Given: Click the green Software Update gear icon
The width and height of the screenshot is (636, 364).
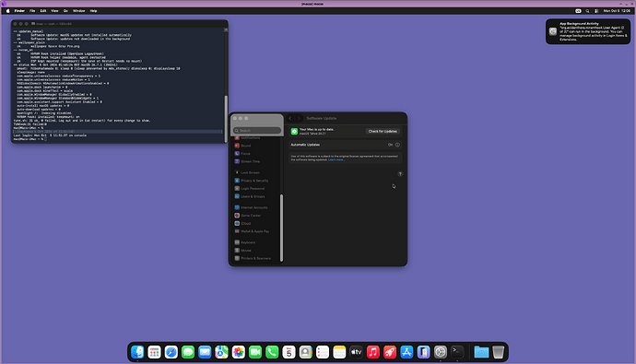Looking at the screenshot, I should click(294, 132).
